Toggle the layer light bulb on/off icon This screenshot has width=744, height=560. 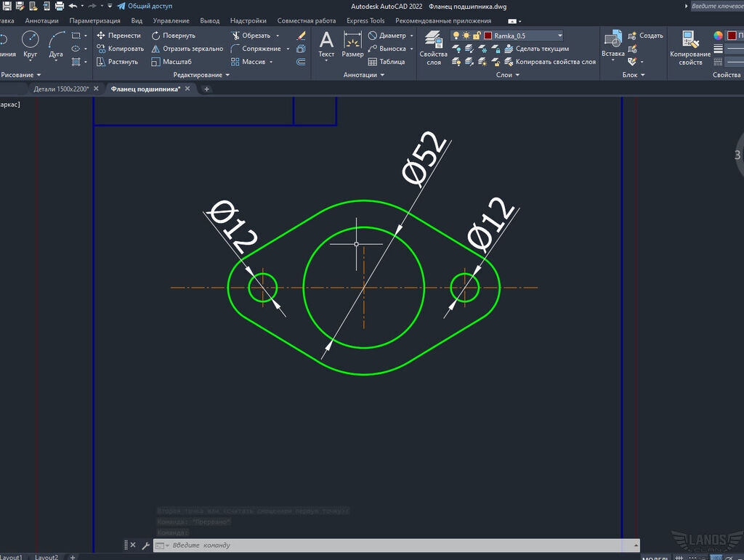[x=456, y=36]
